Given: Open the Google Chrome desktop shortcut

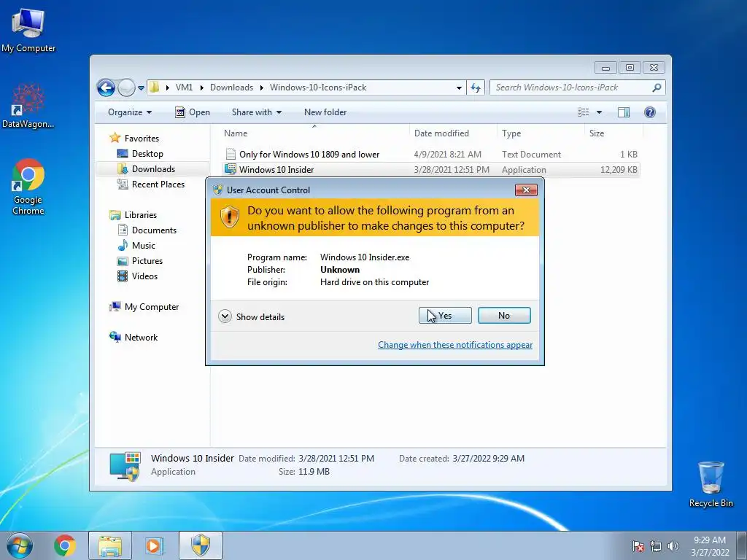Looking at the screenshot, I should coord(28,187).
